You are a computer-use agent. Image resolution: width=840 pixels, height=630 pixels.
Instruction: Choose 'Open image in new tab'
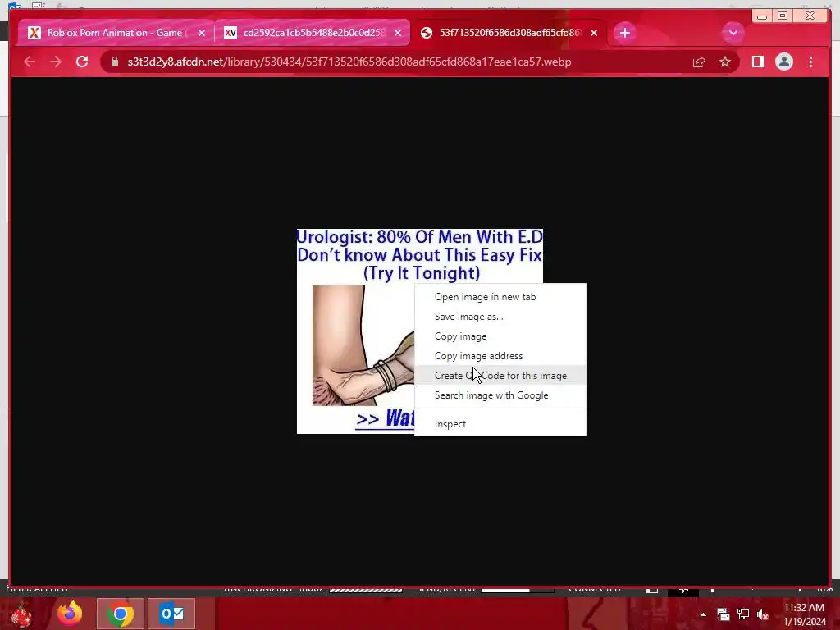500,297
